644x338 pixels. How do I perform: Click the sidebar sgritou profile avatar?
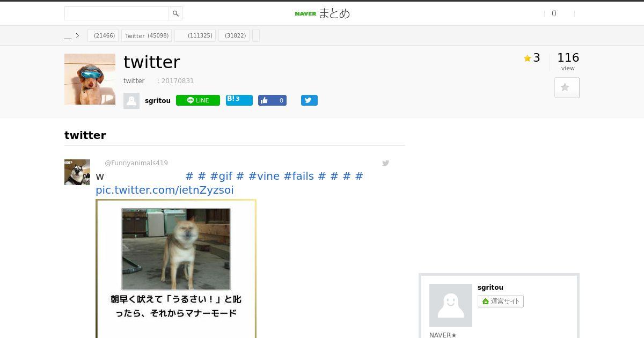[451, 305]
